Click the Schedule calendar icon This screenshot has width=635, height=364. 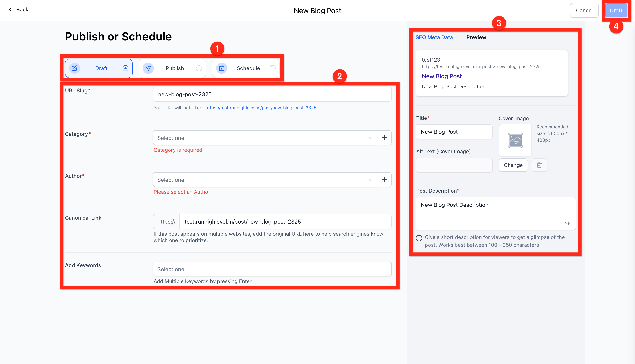click(x=222, y=68)
